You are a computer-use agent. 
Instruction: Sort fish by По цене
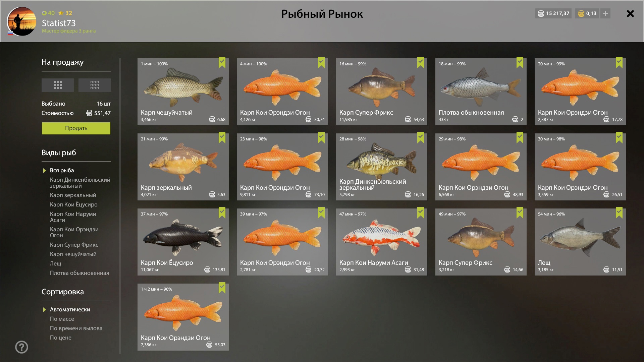pos(61,338)
